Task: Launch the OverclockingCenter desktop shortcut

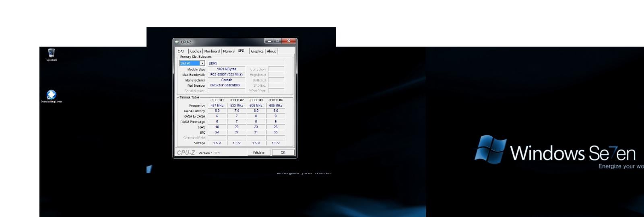Action: 52,96
